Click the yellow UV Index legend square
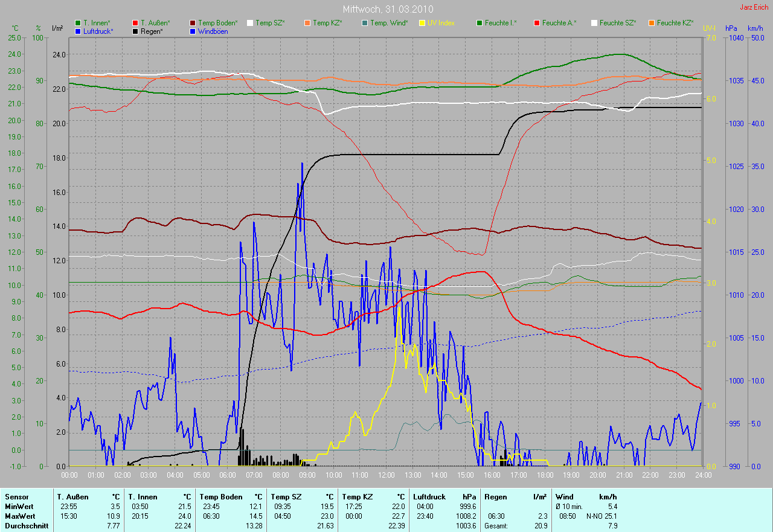773x532 pixels. [422, 23]
